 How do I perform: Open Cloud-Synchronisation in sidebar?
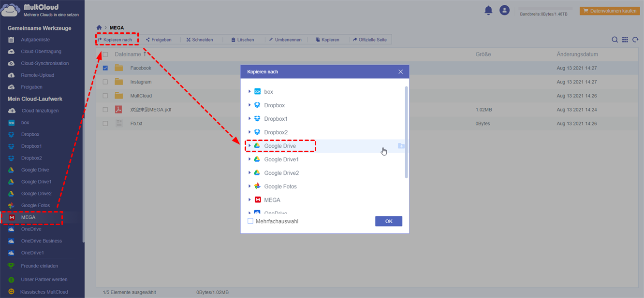click(45, 63)
